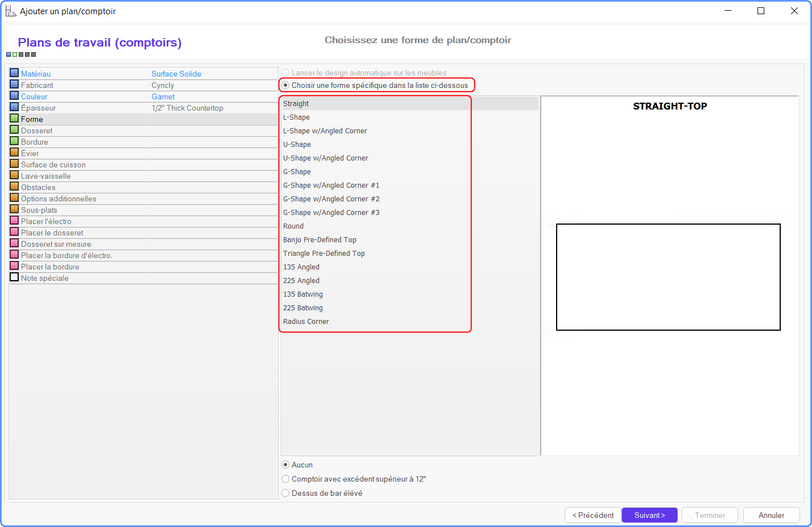Image resolution: width=812 pixels, height=527 pixels.
Task: Click the orange icon beside Sous-plats
Action: 14,209
